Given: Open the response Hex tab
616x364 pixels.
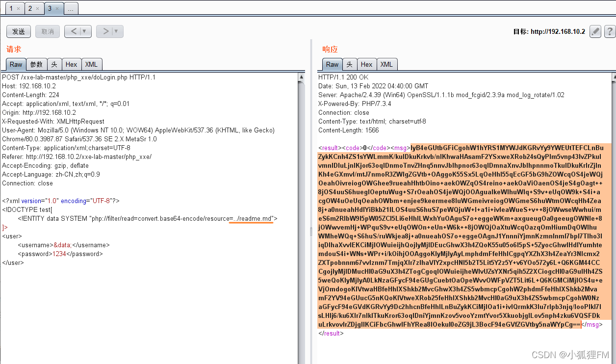Looking at the screenshot, I should 367,64.
